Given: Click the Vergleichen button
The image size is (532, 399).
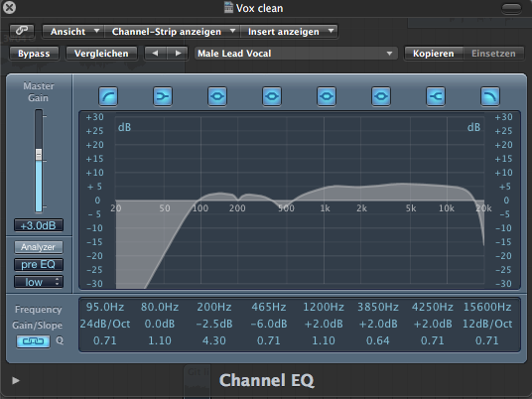Looking at the screenshot, I should (x=101, y=54).
